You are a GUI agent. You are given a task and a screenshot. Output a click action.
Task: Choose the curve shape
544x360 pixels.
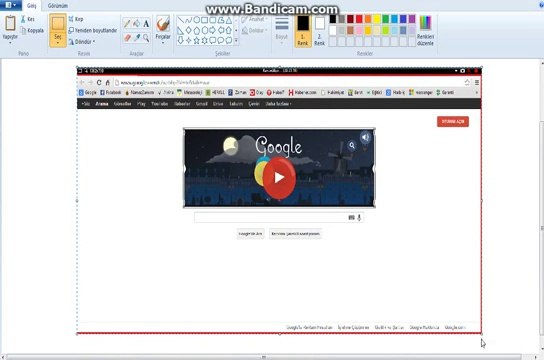click(188, 20)
